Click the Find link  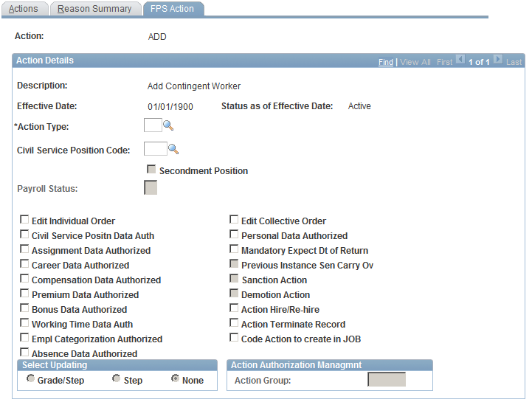click(386, 62)
